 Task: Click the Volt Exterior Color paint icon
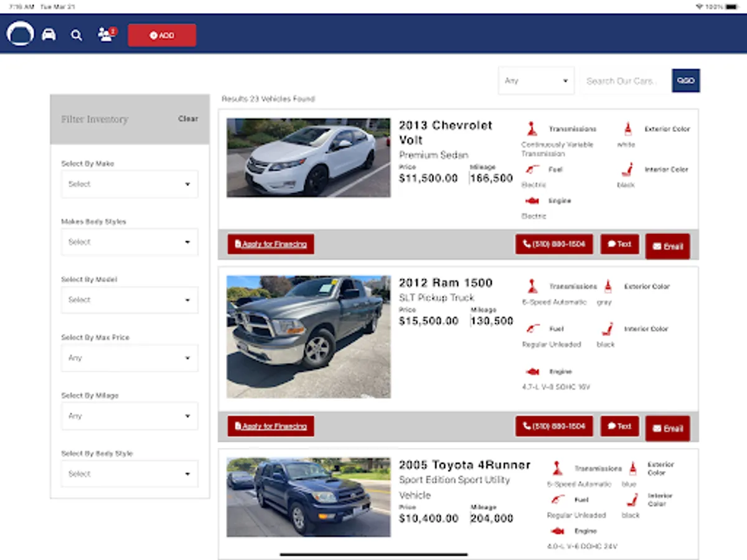coord(627,129)
